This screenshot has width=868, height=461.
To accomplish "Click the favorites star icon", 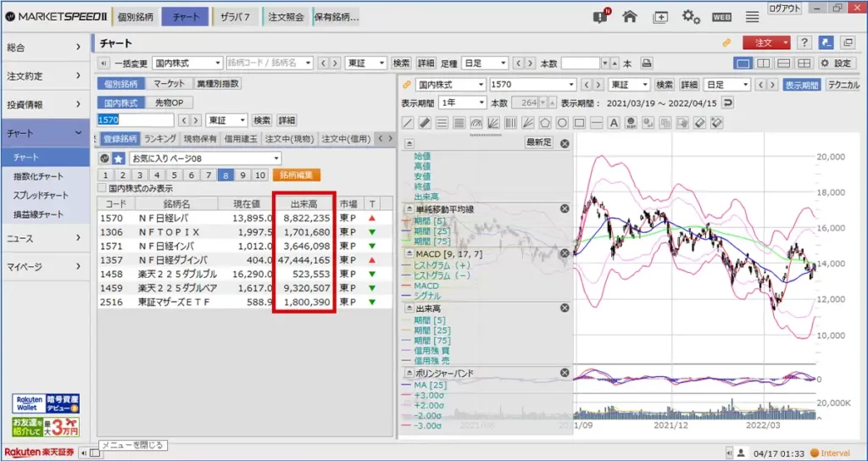I will pos(119,158).
